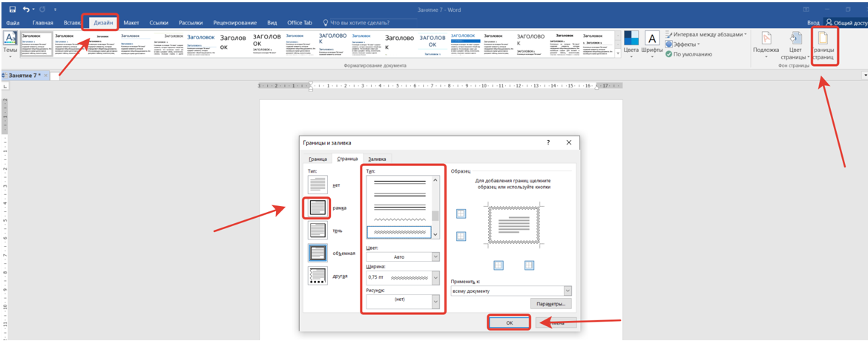The image size is (868, 341).
Task: Set theme as По умолчанию
Action: coord(688,54)
